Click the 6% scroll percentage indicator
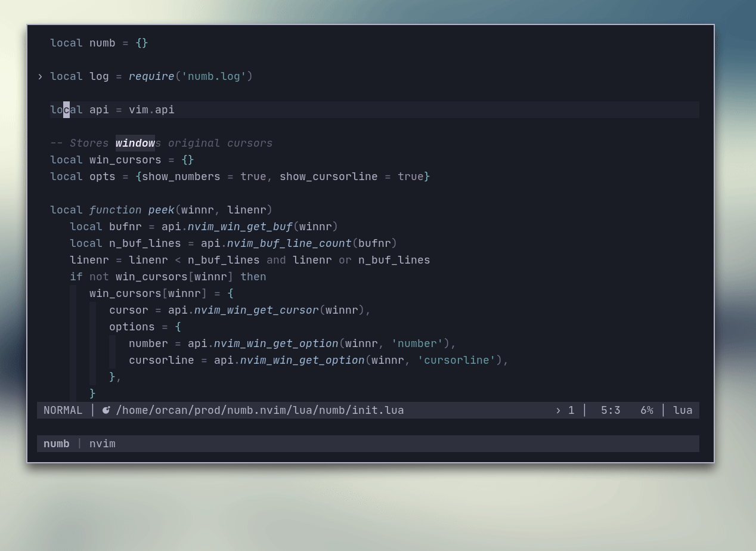Image resolution: width=756 pixels, height=551 pixels. pos(647,410)
